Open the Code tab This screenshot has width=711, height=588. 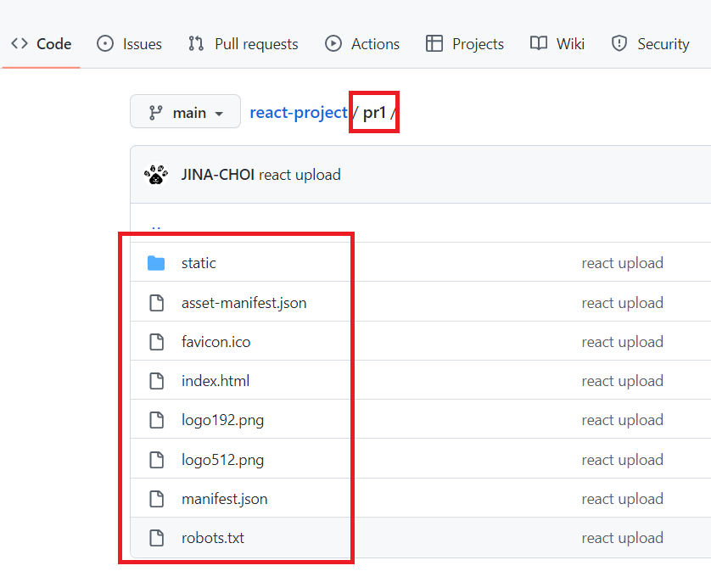click(x=42, y=44)
